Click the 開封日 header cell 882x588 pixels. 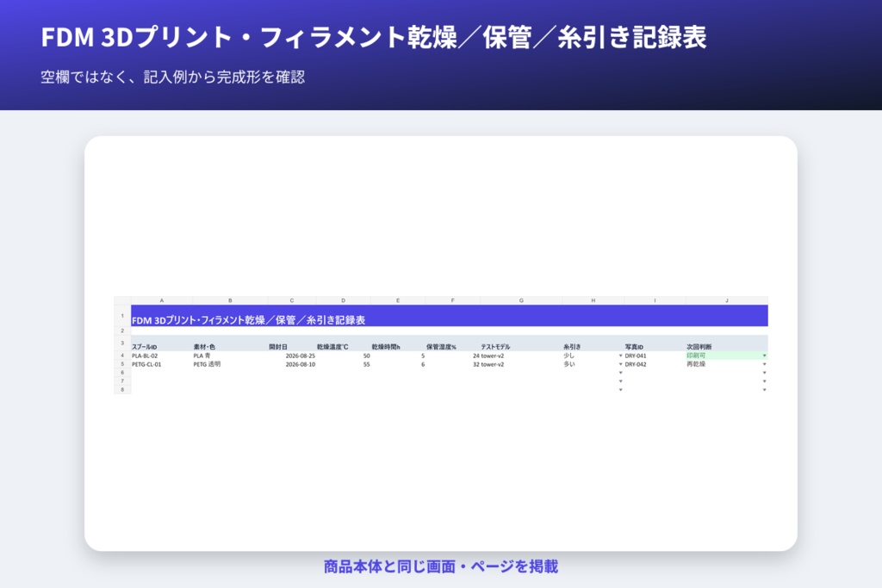(x=292, y=344)
